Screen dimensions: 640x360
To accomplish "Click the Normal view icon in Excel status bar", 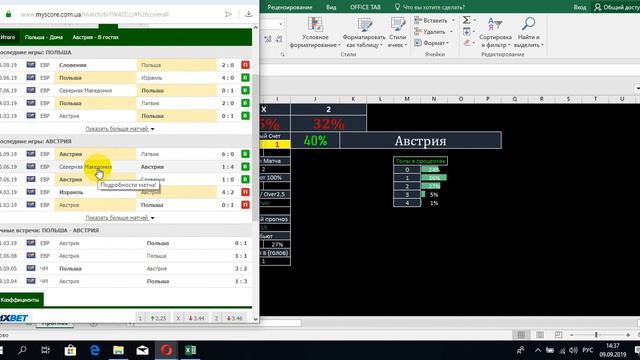I will tap(521, 335).
